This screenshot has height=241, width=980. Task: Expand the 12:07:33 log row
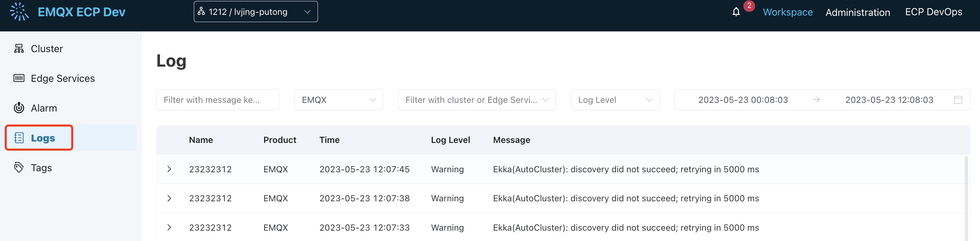coord(169,227)
